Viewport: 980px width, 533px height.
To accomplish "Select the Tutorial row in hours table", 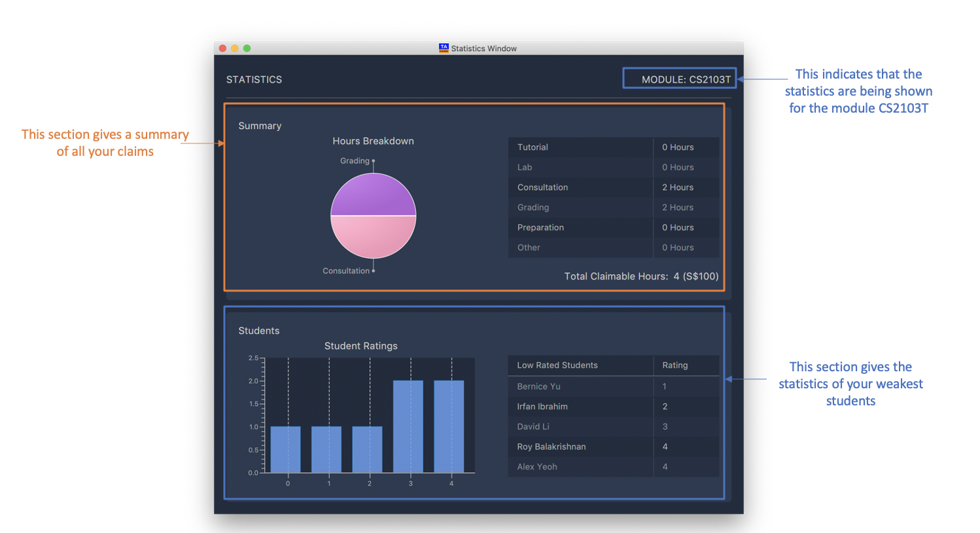I will tap(614, 147).
